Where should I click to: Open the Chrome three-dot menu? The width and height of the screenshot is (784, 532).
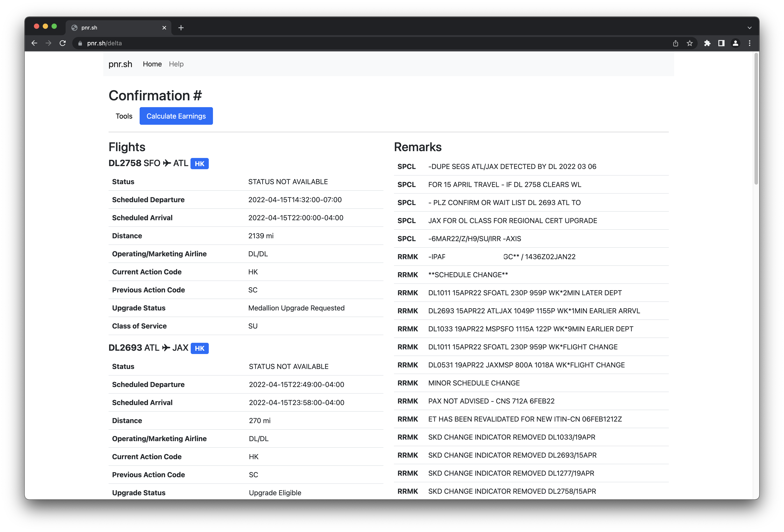(750, 43)
